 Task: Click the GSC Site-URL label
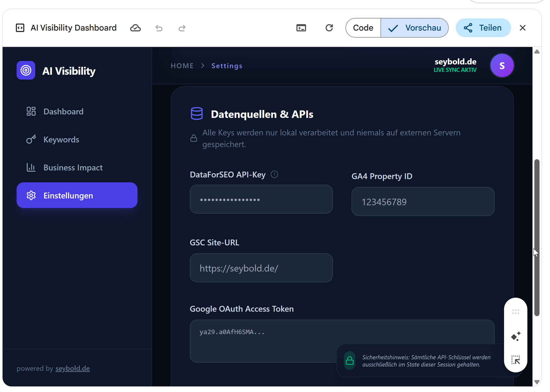(215, 242)
